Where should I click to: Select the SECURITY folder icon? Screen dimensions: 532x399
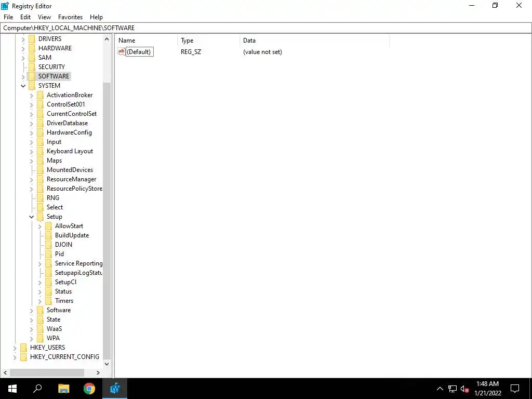tap(32, 67)
